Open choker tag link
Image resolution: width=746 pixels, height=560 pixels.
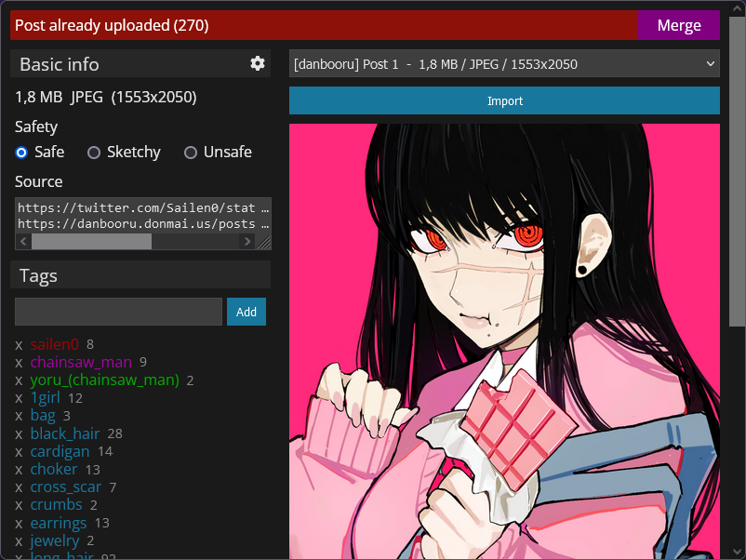[53, 469]
